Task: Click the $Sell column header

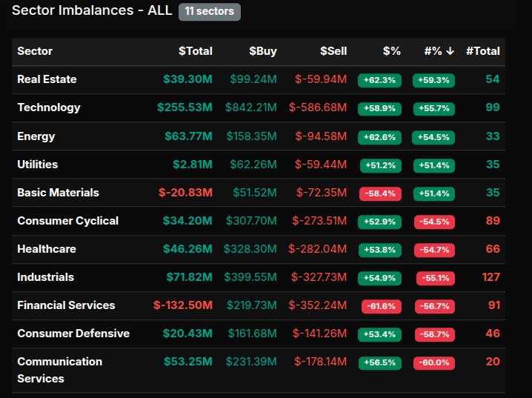Action: click(x=333, y=51)
